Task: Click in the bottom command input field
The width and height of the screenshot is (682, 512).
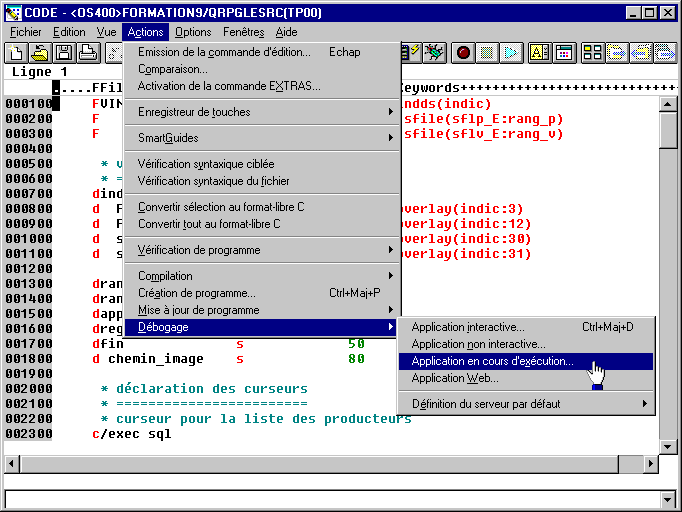Action: 330,499
